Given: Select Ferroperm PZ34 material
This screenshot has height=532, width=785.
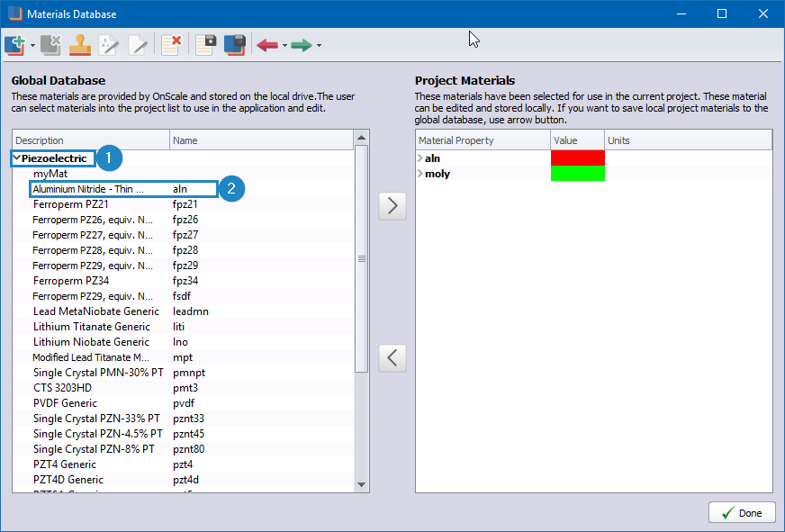Looking at the screenshot, I should 184,281.
